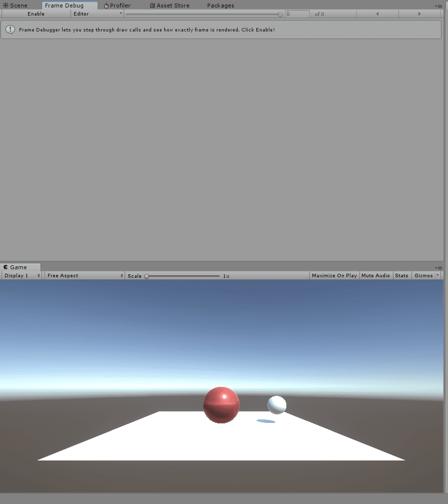The height and width of the screenshot is (504, 448).
Task: Open the Display 1 selector
Action: pyautogui.click(x=21, y=275)
